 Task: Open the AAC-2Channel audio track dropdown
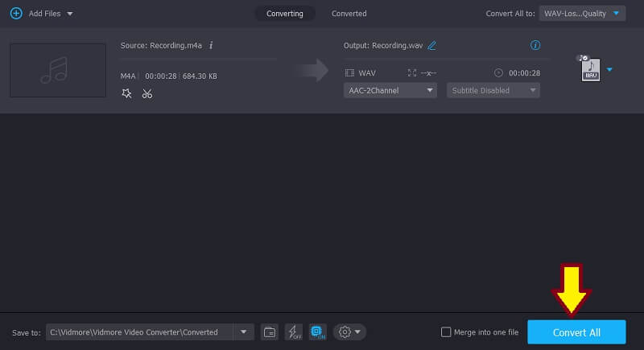390,90
